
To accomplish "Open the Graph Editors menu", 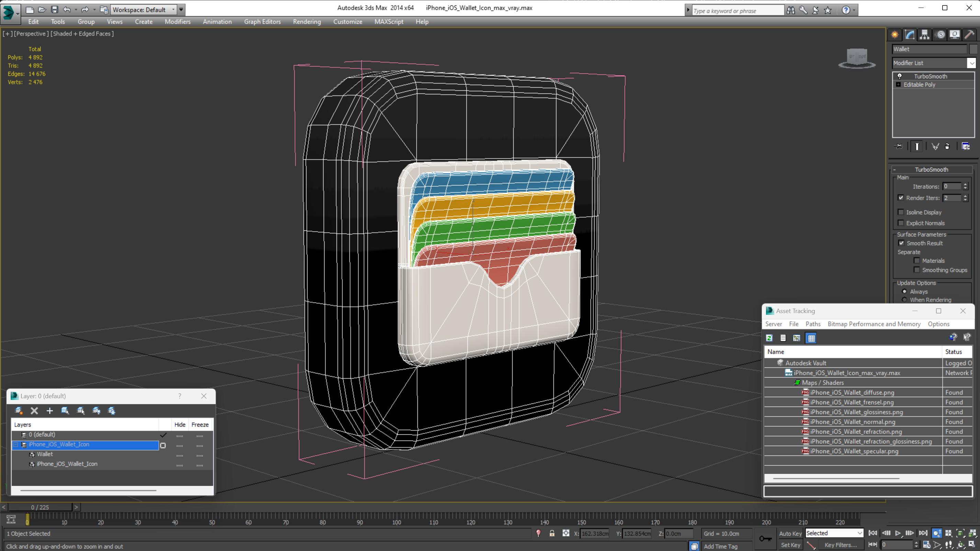I will (x=262, y=22).
